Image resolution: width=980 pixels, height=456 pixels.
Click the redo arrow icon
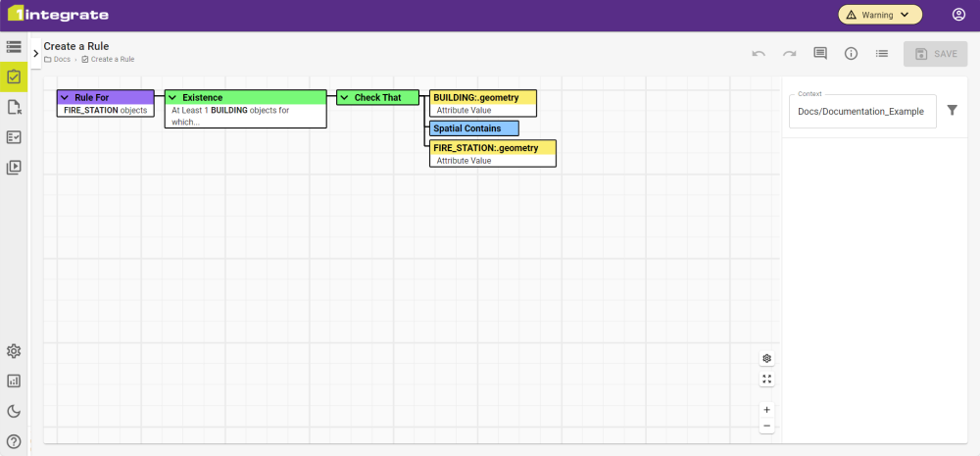point(789,54)
